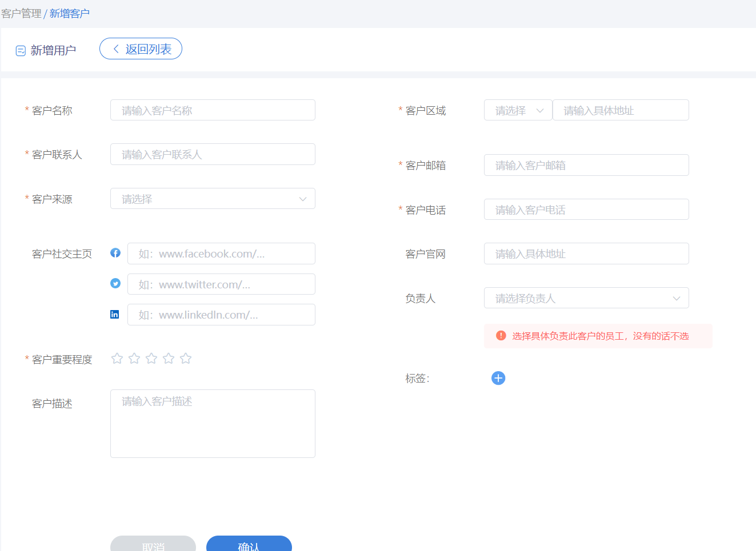Click the 客户社交主页 label
756x551 pixels.
point(62,254)
